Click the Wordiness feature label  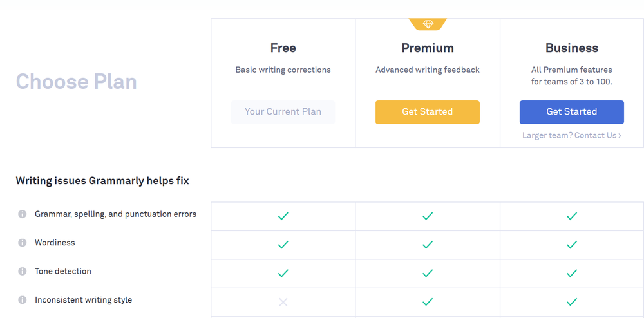coord(55,243)
